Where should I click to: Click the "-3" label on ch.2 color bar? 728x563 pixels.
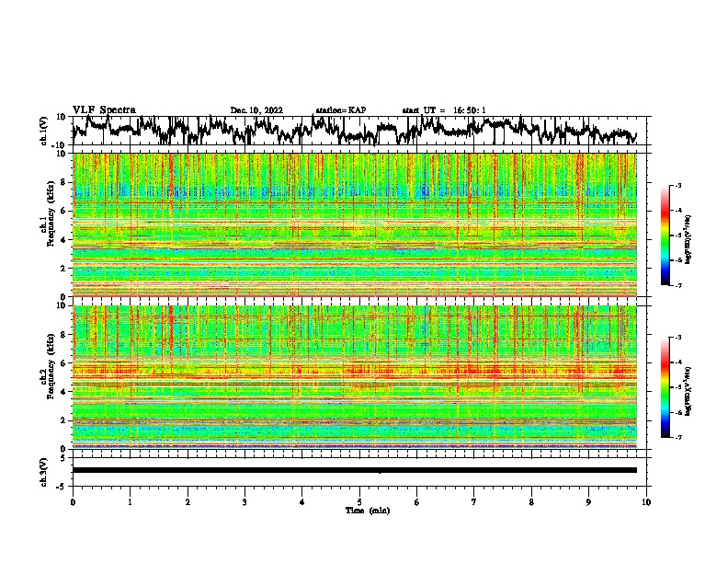(x=678, y=338)
